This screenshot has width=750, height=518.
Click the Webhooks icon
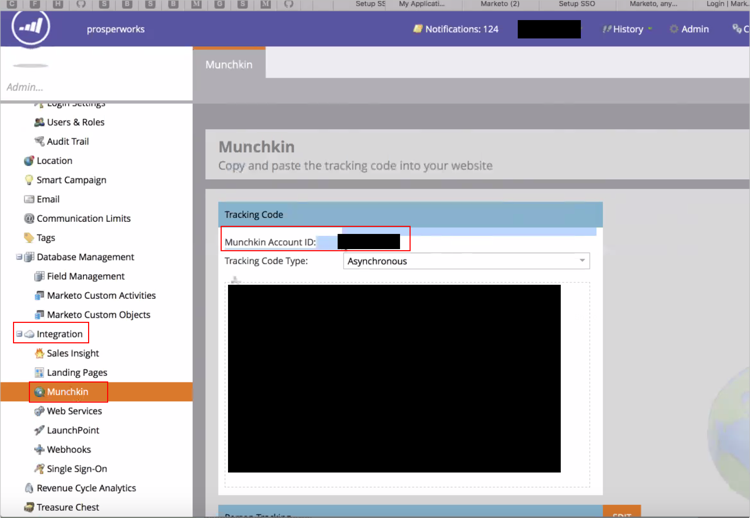(40, 450)
